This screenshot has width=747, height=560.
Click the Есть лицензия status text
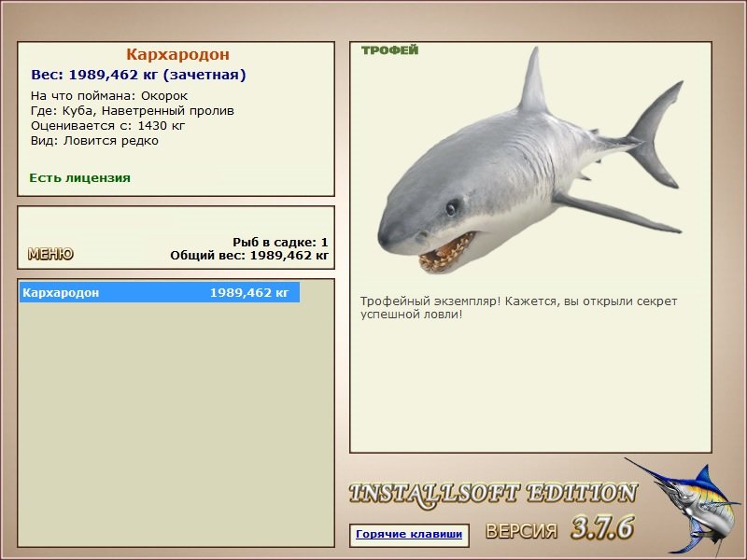tap(79, 178)
